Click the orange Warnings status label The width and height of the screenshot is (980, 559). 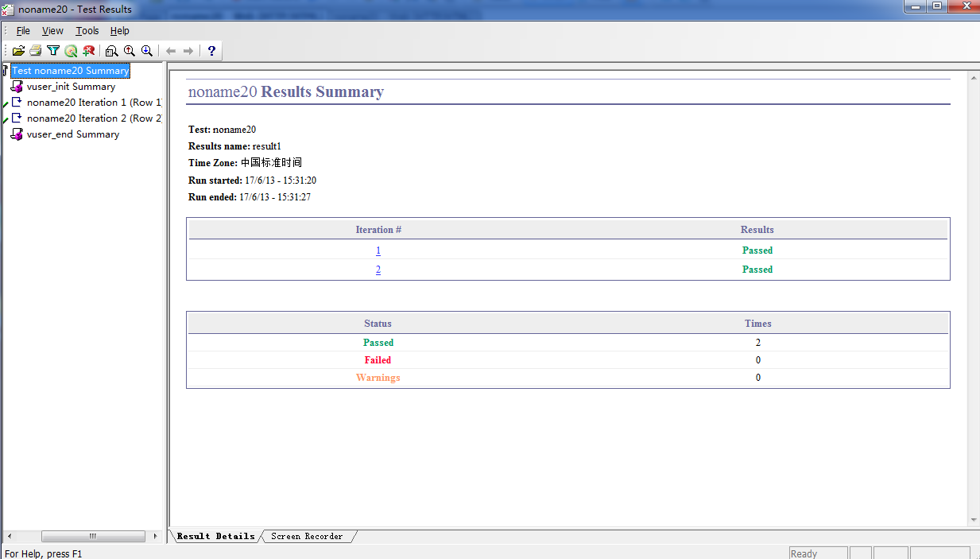coord(378,378)
